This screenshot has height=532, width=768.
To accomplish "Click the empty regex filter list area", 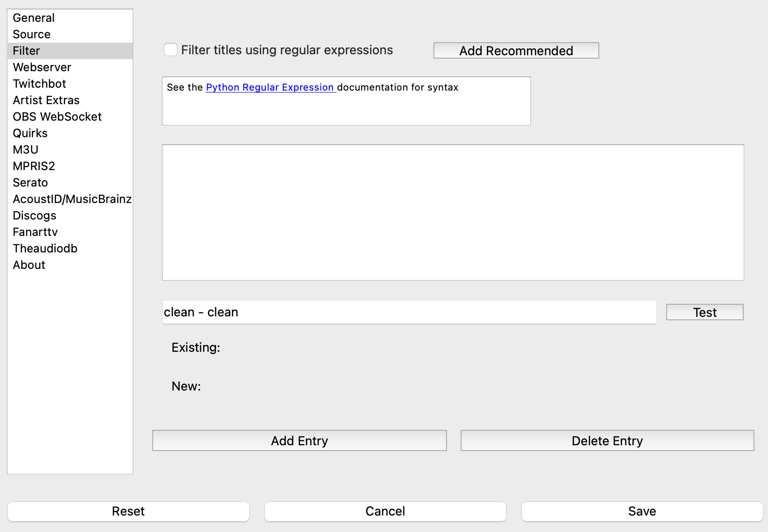I will 453,212.
